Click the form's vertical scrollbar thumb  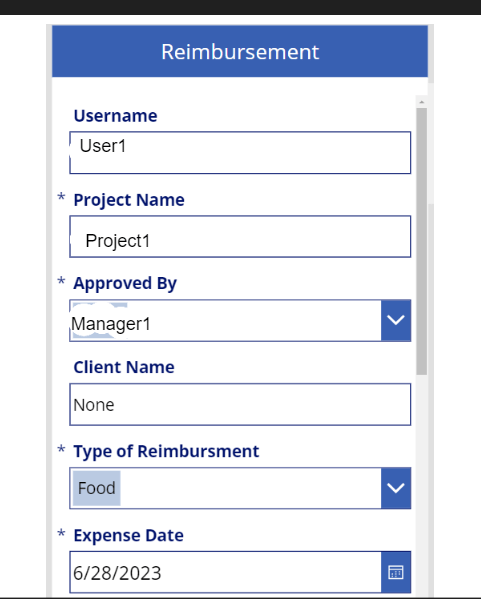[421, 241]
